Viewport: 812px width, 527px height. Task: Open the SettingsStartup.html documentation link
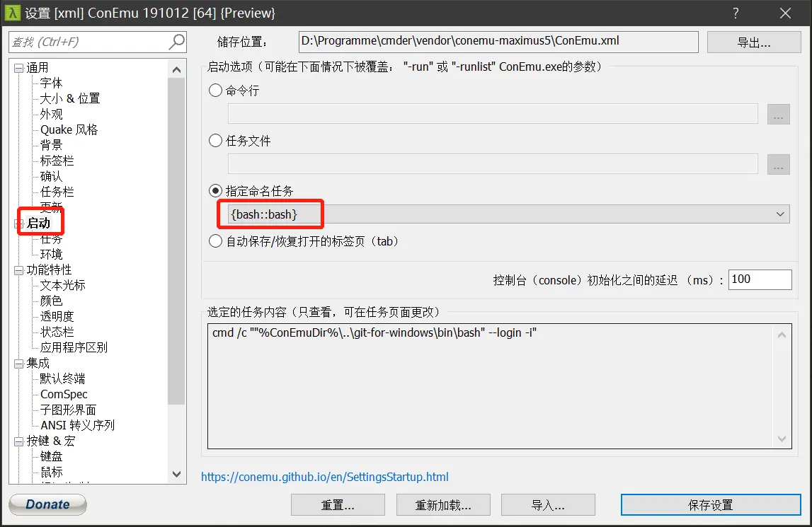(325, 477)
